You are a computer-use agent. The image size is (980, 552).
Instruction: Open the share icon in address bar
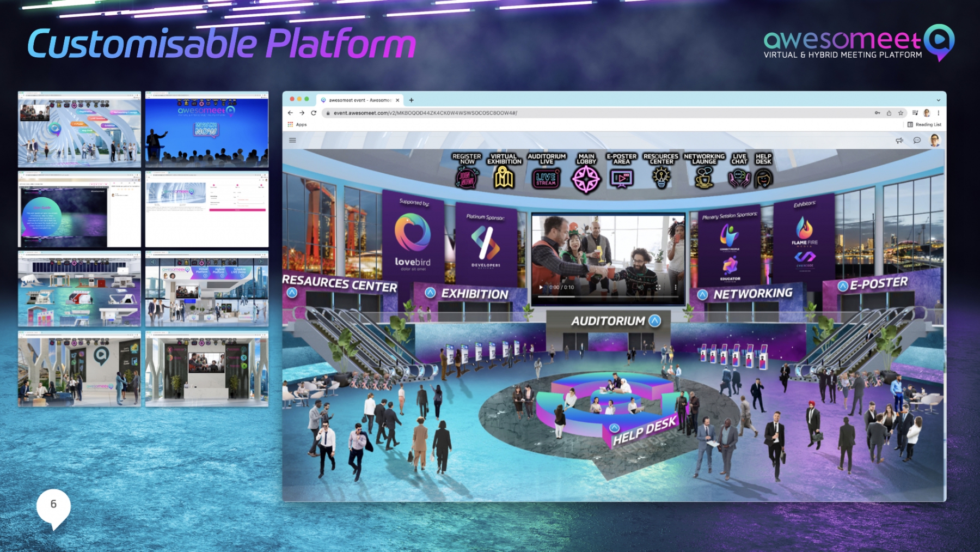[889, 113]
